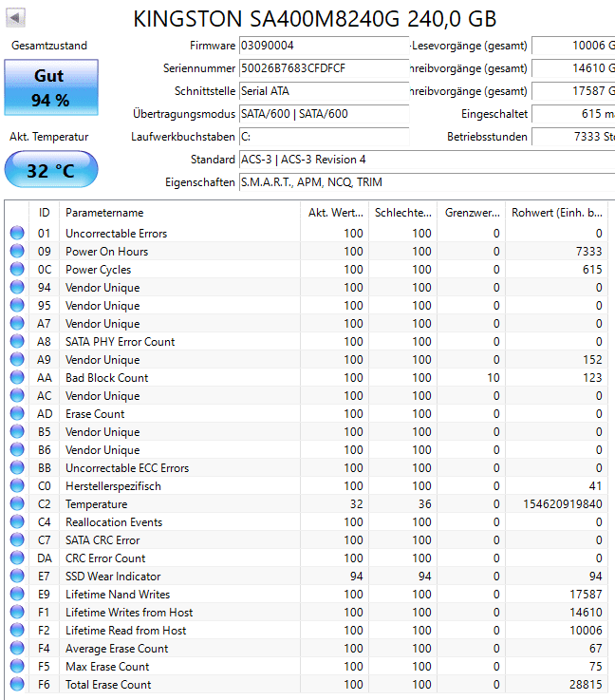Click the Max Erase Count parameter name

(107, 667)
